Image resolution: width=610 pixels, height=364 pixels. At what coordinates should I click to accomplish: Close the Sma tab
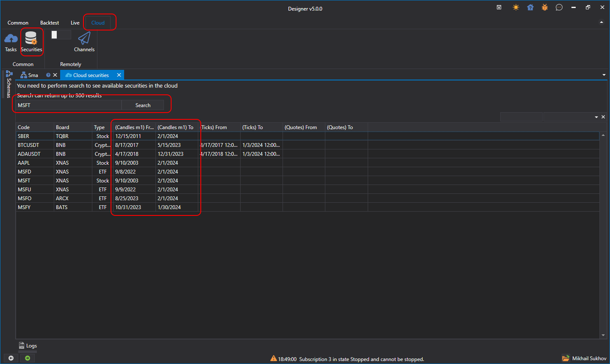coord(55,75)
